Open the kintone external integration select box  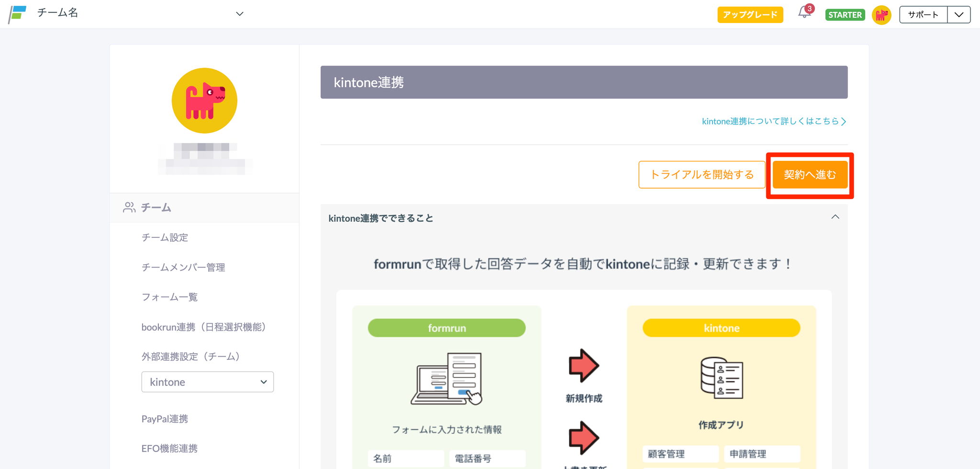point(207,382)
